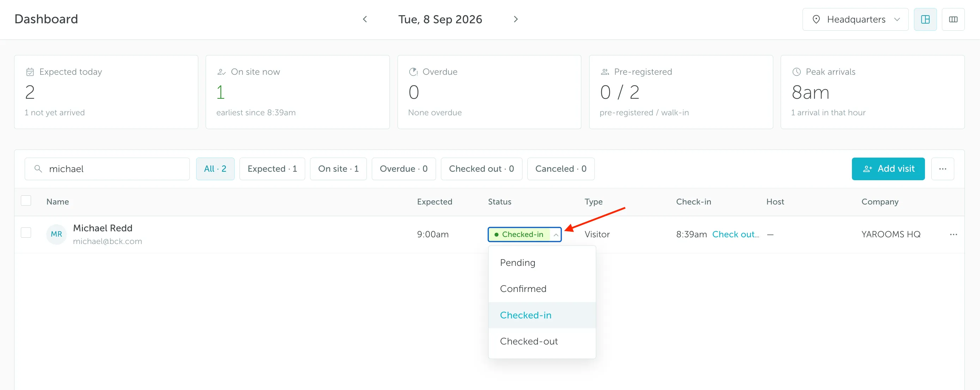The height and width of the screenshot is (390, 980).
Task: Click Tue, 8 Sep 2026 date label
Action: coord(440,19)
